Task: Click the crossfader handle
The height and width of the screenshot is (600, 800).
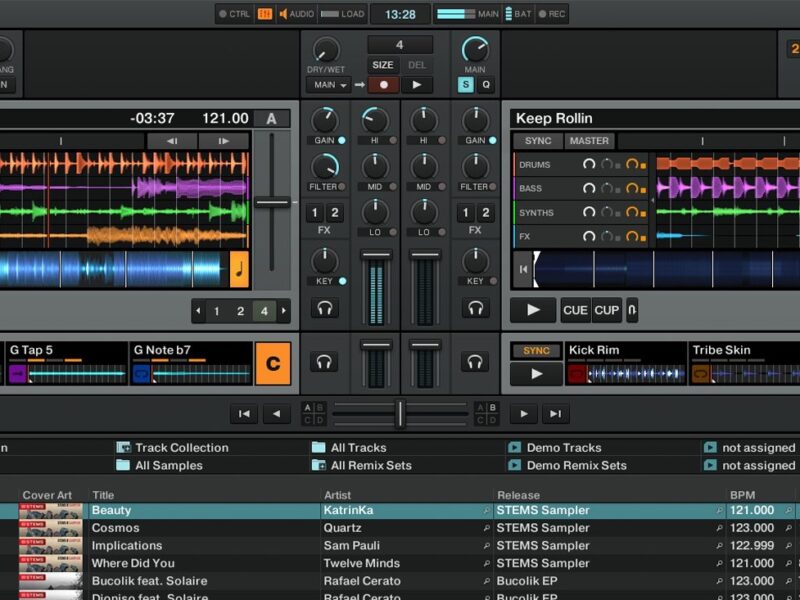Action: click(400, 413)
